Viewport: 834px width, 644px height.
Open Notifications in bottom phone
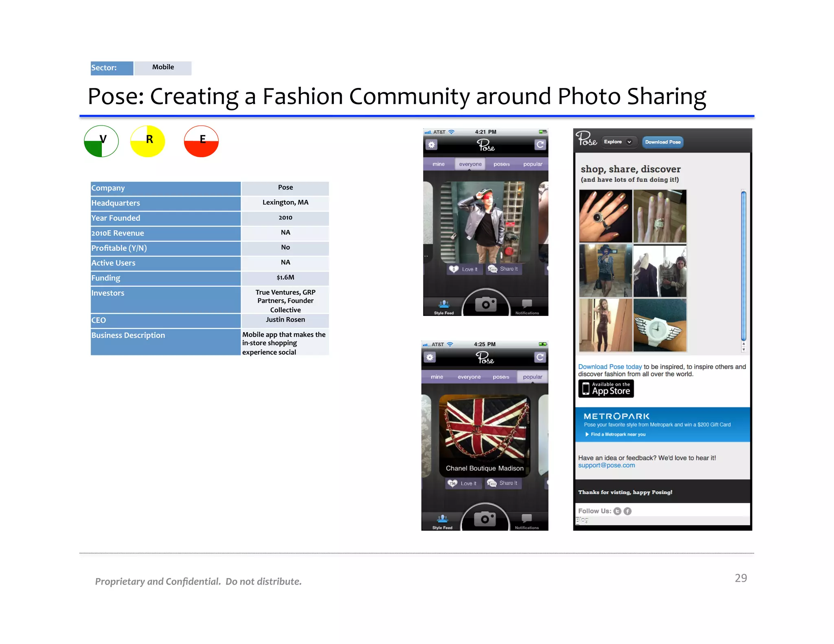527,521
